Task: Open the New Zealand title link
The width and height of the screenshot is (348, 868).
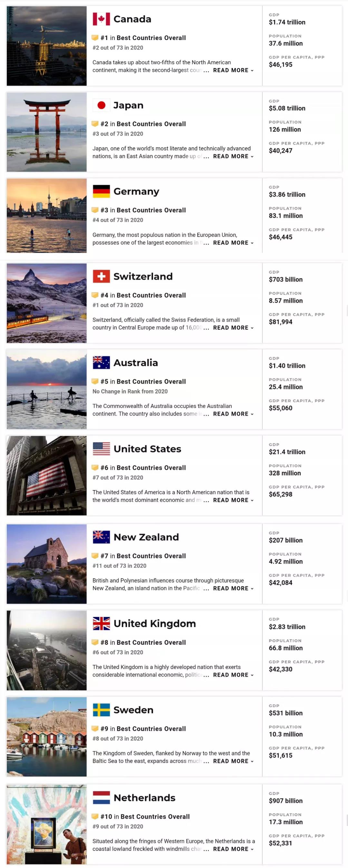Action: pyautogui.click(x=146, y=537)
